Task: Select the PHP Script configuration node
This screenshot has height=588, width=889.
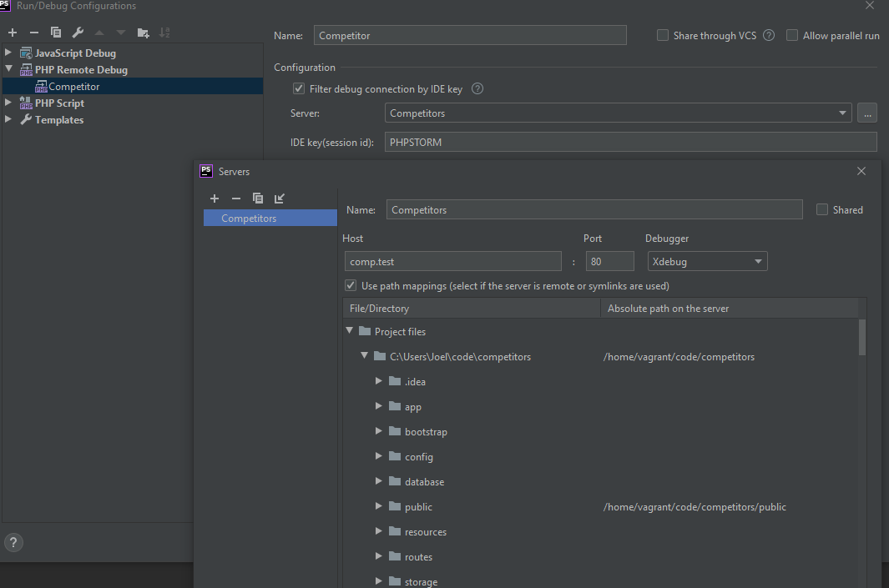Action: coord(59,103)
